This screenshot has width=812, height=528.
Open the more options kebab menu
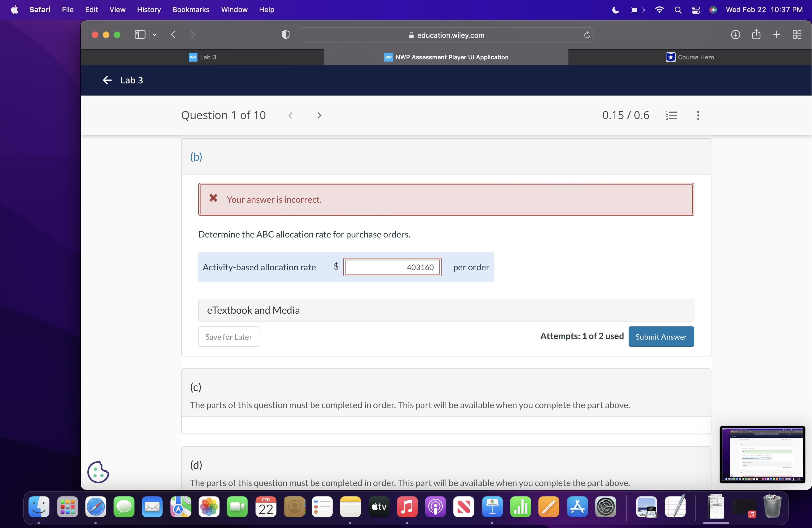pos(698,115)
